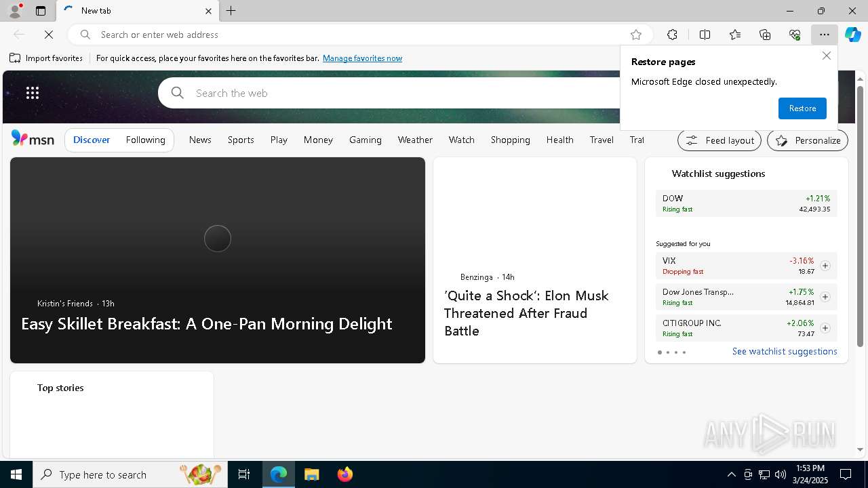Viewport: 868px width, 488px height.
Task: Open the MSN apps grid launcher
Action: 33,93
